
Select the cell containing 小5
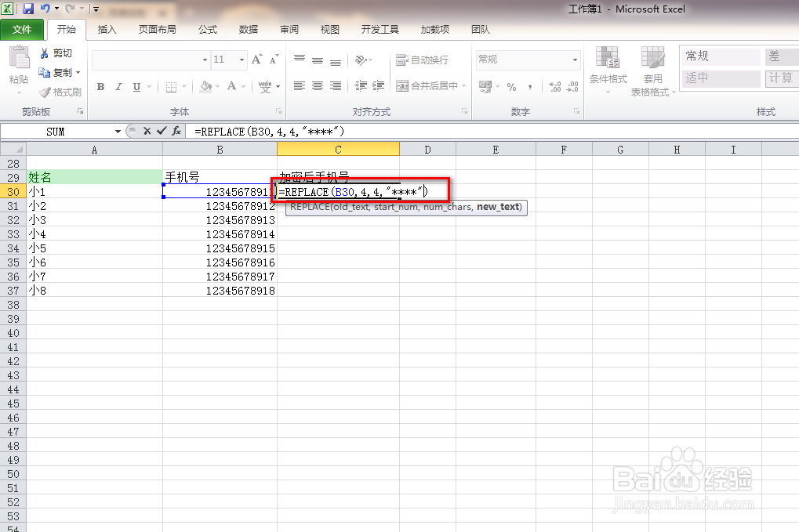(x=95, y=248)
